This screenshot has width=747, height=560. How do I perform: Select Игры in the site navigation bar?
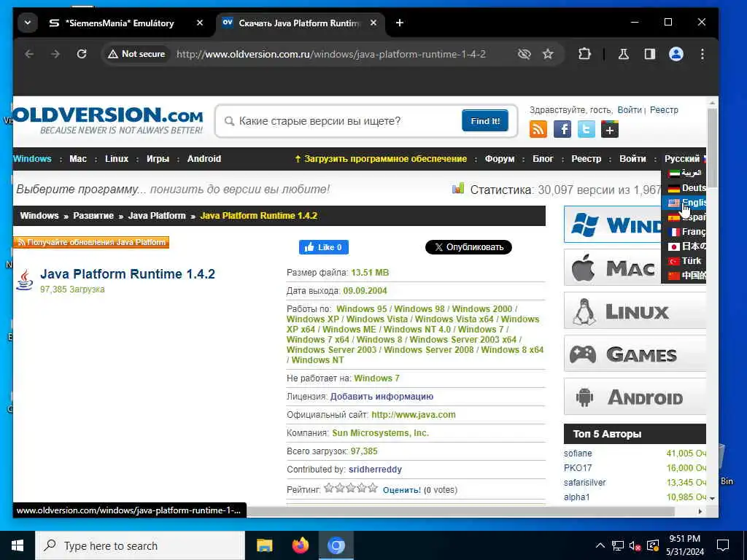pos(158,159)
